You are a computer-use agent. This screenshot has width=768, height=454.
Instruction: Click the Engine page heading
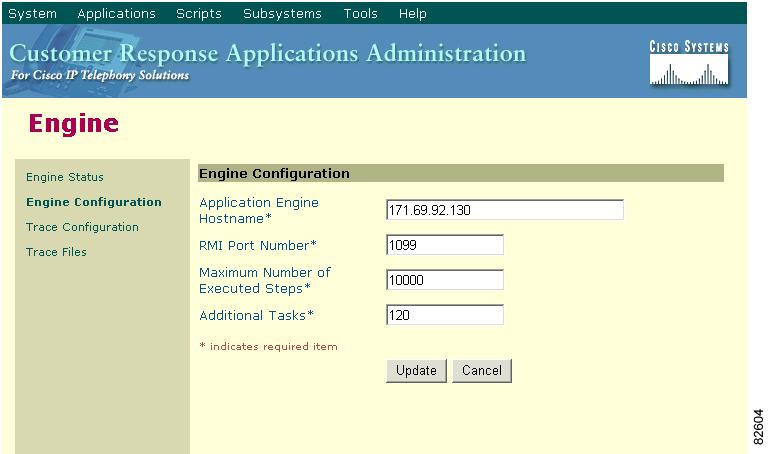(73, 123)
